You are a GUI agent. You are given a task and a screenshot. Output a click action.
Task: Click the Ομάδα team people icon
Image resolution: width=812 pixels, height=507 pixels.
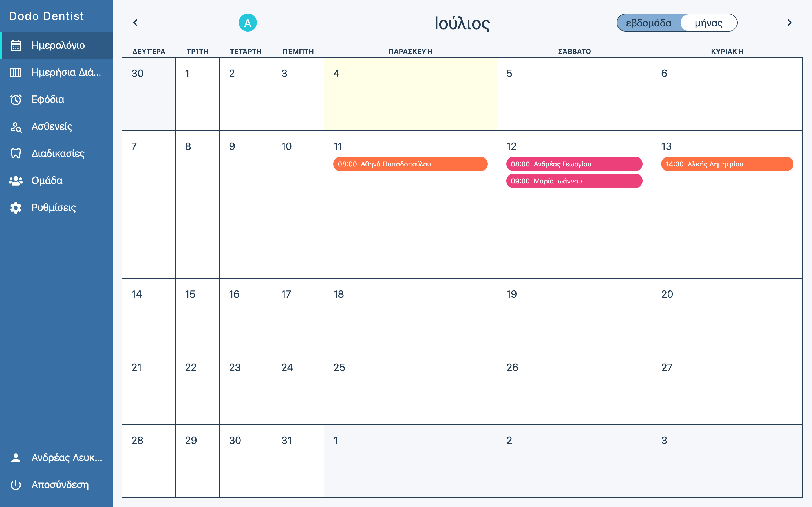click(16, 181)
